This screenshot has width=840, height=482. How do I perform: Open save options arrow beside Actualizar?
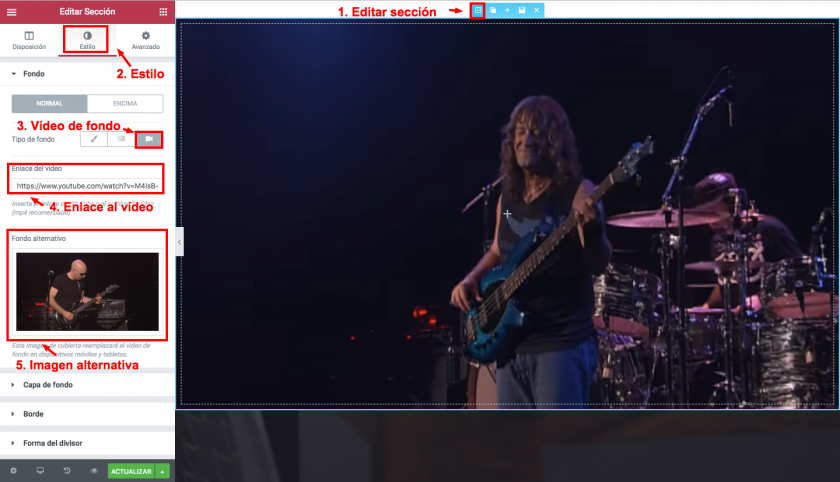pos(162,470)
